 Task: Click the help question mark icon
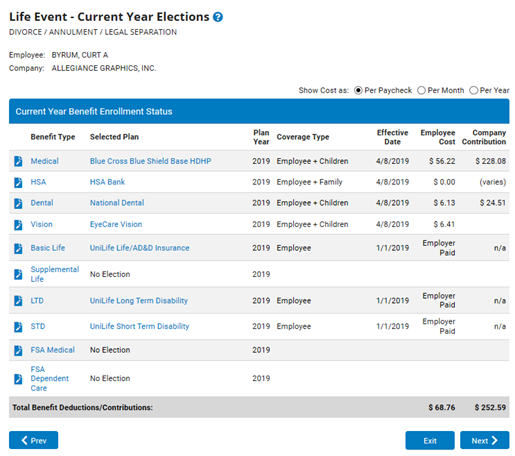[218, 17]
